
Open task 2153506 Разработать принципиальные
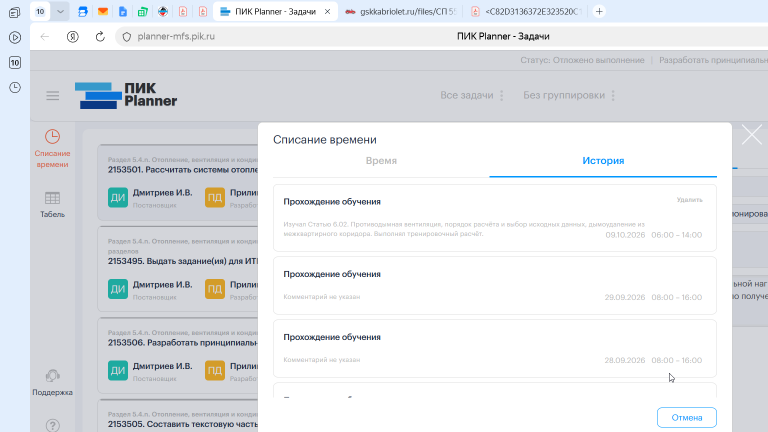tap(183, 343)
